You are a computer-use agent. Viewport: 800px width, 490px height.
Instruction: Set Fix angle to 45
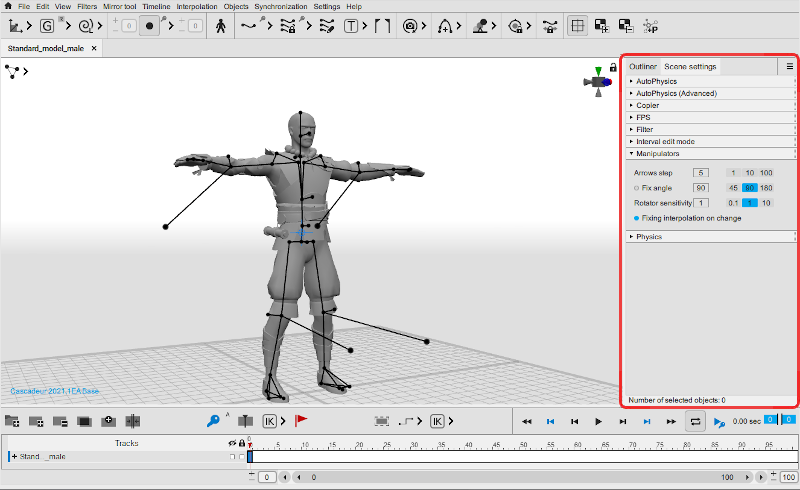(733, 188)
